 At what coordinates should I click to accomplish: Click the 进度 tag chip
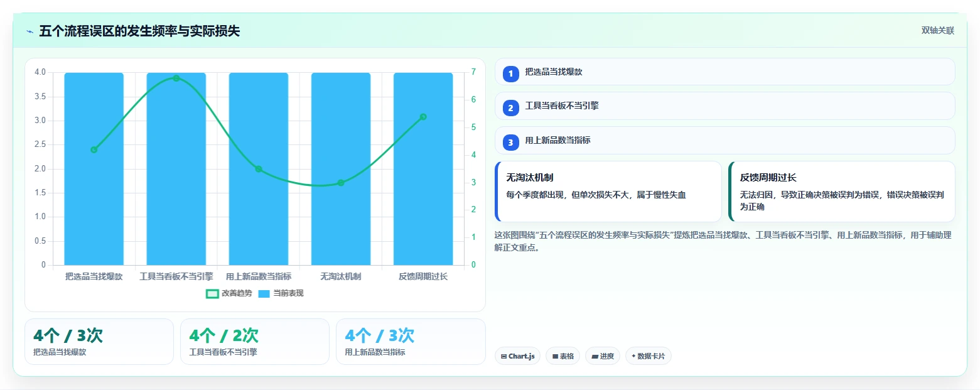603,356
